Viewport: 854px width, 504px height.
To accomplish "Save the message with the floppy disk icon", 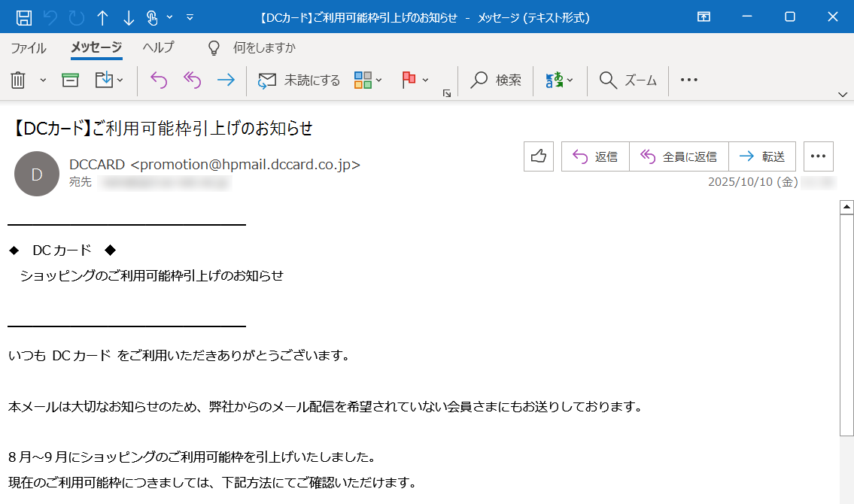I will (x=24, y=17).
